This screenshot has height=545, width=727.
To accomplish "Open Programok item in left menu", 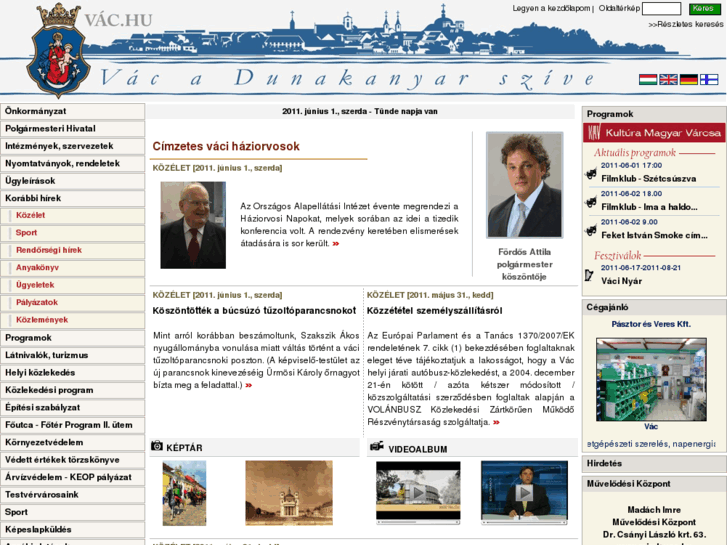I will 72,338.
